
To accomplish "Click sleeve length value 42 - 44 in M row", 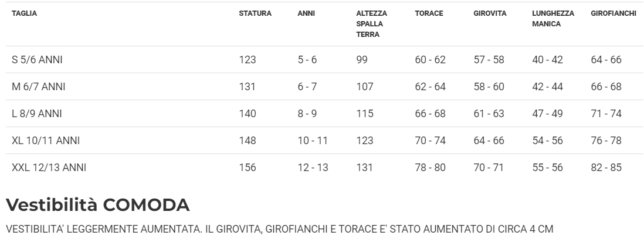I will (547, 87).
